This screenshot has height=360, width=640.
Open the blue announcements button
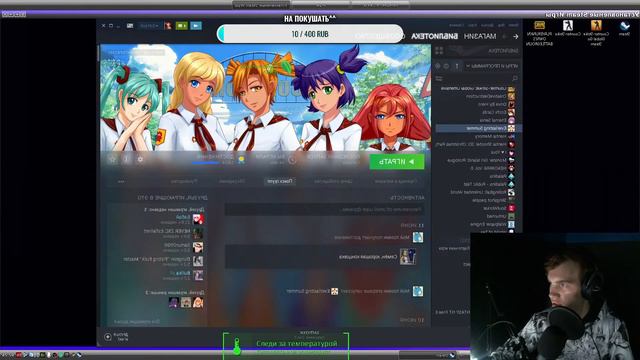point(196,26)
